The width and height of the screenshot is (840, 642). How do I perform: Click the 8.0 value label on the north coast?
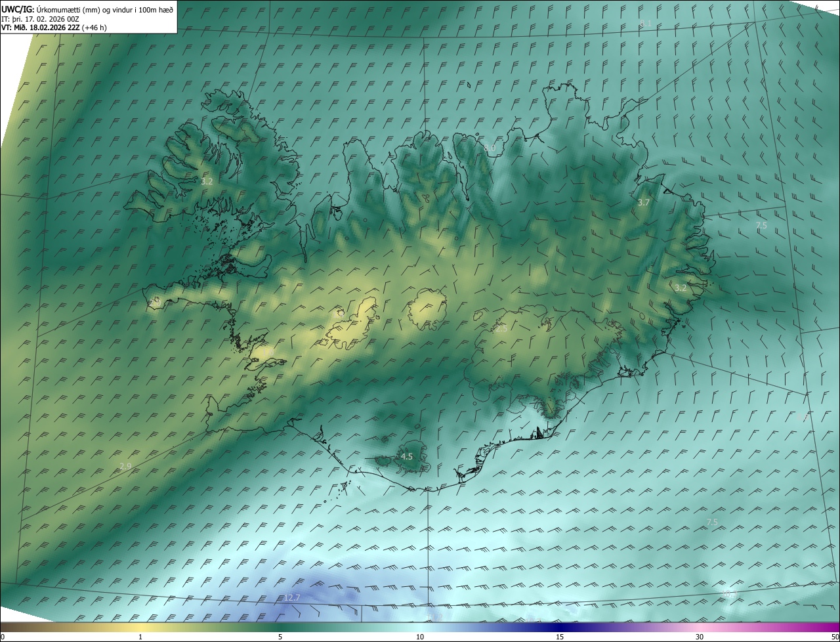point(490,148)
